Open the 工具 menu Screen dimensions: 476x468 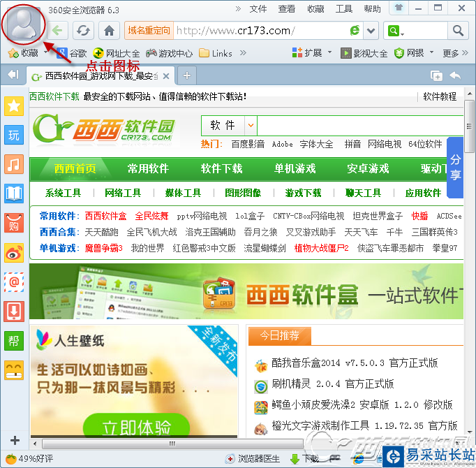click(x=343, y=9)
